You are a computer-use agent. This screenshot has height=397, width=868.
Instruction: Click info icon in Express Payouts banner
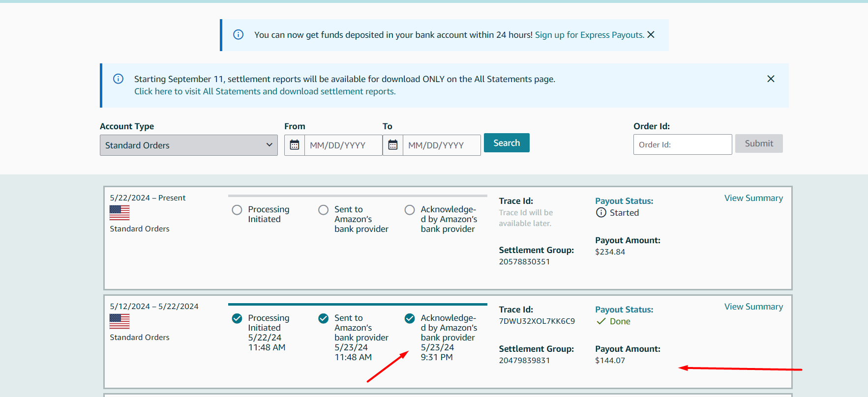(x=239, y=34)
